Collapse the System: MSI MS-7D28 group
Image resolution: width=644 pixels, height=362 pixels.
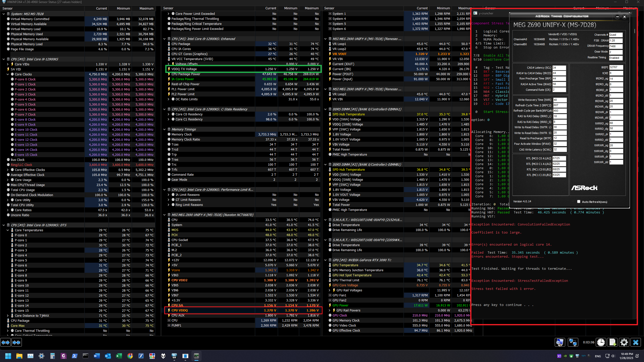pos(4,14)
